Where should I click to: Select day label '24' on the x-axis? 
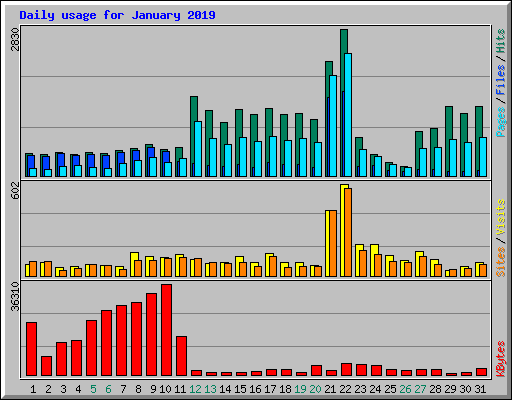pyautogui.click(x=376, y=389)
